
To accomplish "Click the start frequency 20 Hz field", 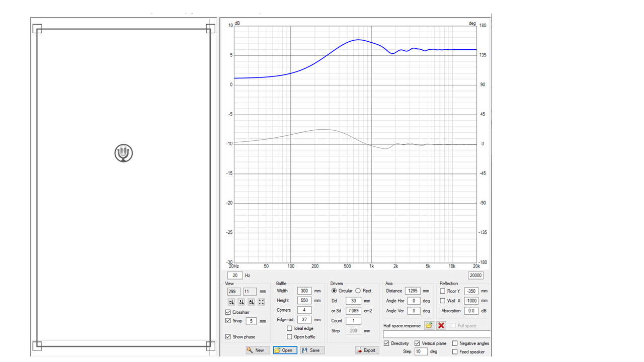I will click(235, 276).
